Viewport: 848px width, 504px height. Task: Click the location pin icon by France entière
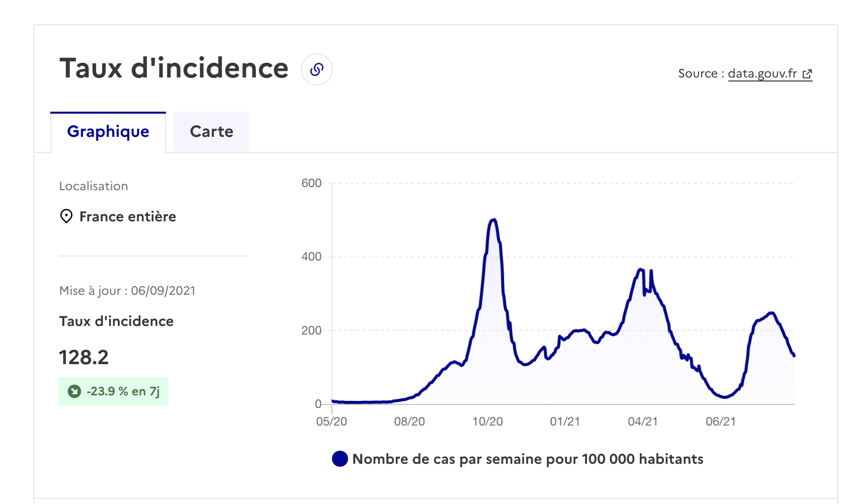click(x=66, y=216)
